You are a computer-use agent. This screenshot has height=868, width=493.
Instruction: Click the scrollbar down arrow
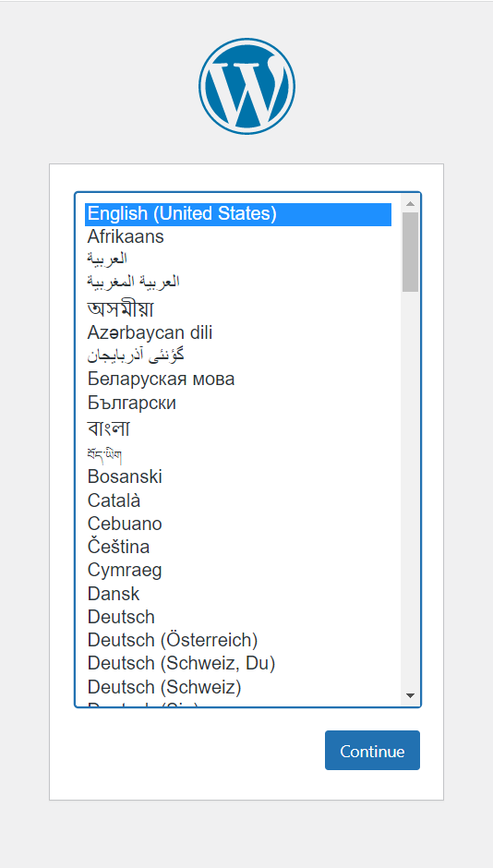tap(410, 695)
